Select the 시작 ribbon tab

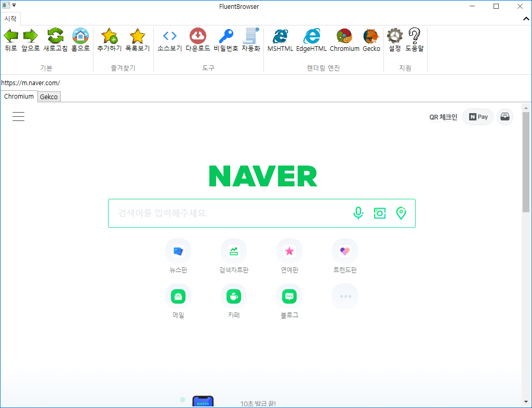tap(10, 19)
